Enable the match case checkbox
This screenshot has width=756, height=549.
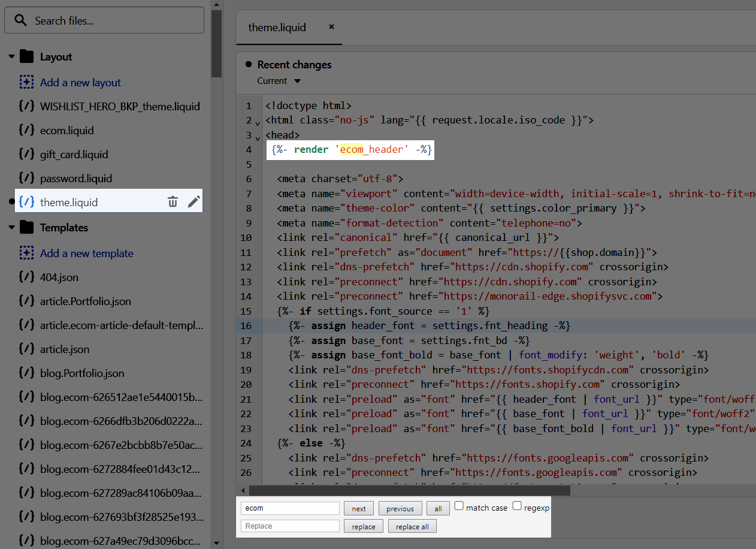tap(458, 506)
